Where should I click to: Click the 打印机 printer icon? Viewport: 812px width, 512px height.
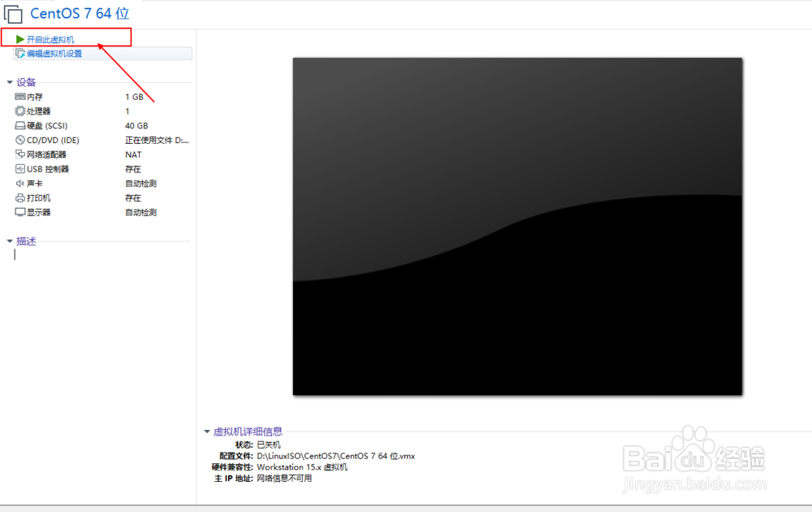tap(20, 198)
